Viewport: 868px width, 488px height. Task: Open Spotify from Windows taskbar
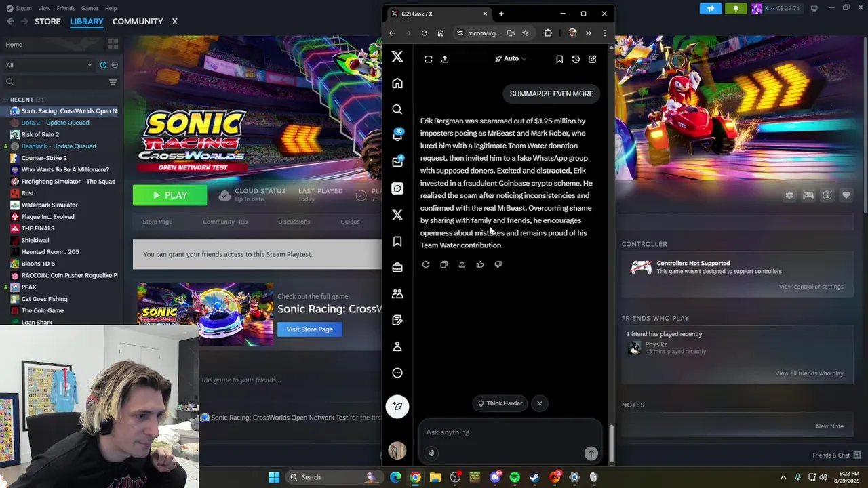(x=515, y=477)
